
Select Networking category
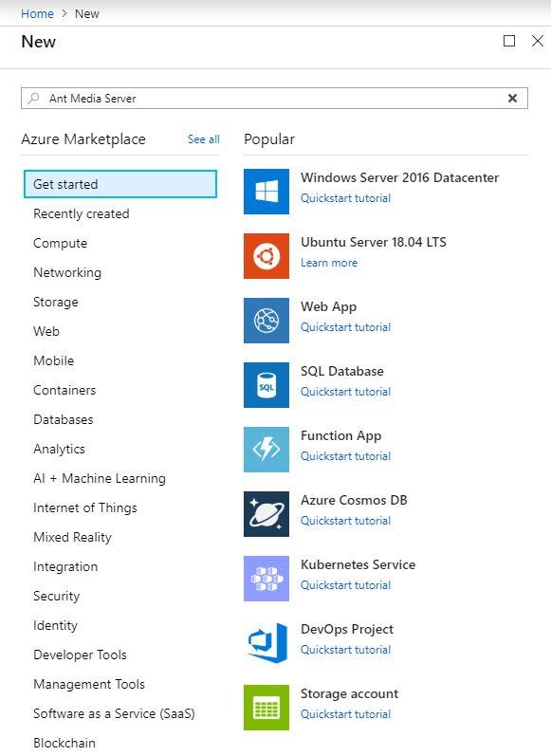[67, 272]
